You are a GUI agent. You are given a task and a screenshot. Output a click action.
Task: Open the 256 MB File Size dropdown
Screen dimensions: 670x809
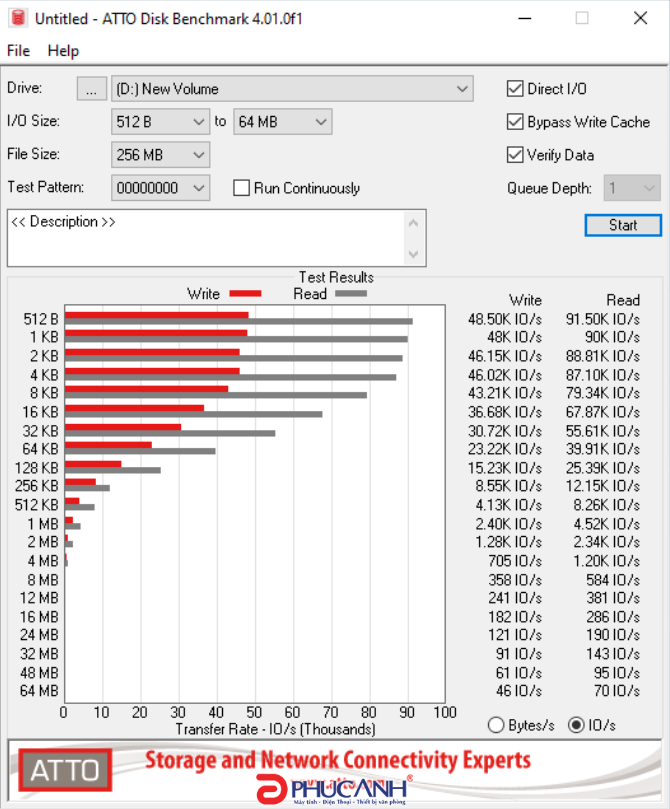(160, 155)
